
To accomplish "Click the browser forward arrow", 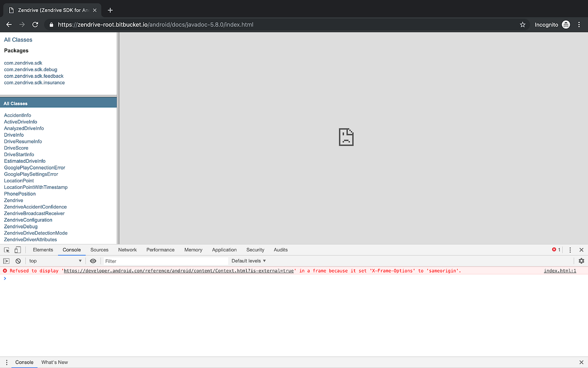I will [22, 24].
